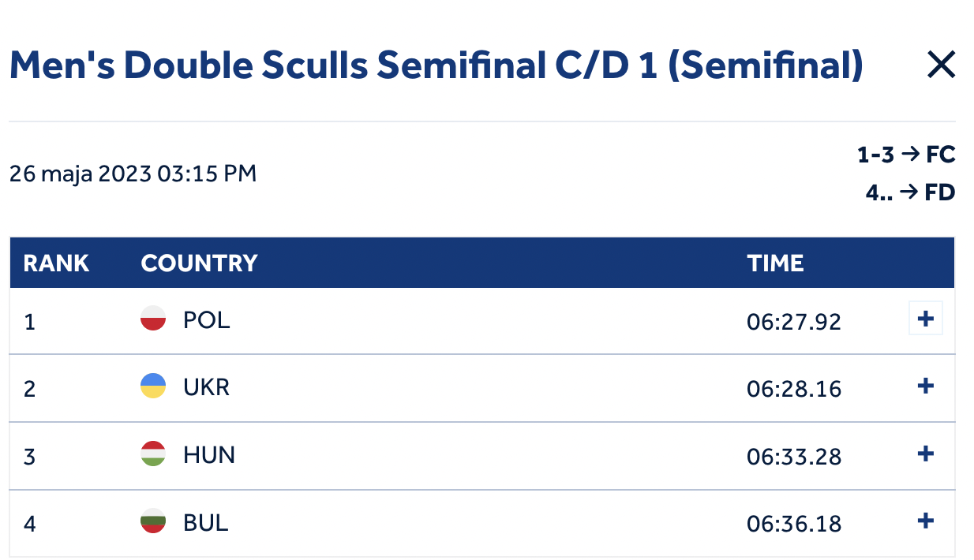The height and width of the screenshot is (560, 974).
Task: Click the 4.. → FD progression note
Action: point(910,192)
